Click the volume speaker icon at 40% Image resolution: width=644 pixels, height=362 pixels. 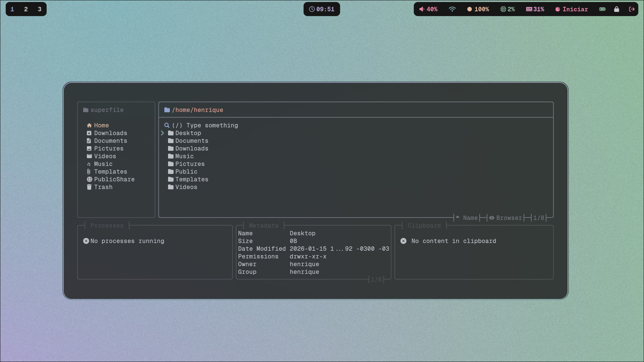click(422, 9)
